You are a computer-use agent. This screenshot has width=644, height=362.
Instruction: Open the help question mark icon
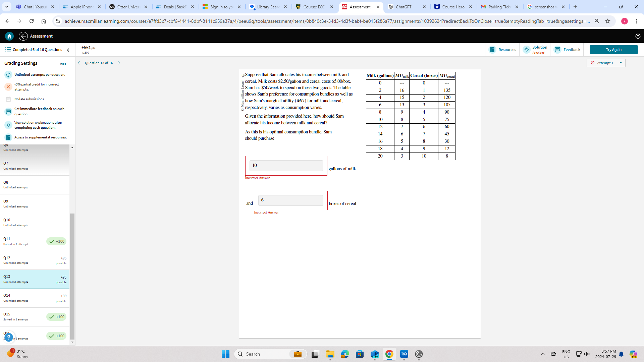coord(638,36)
